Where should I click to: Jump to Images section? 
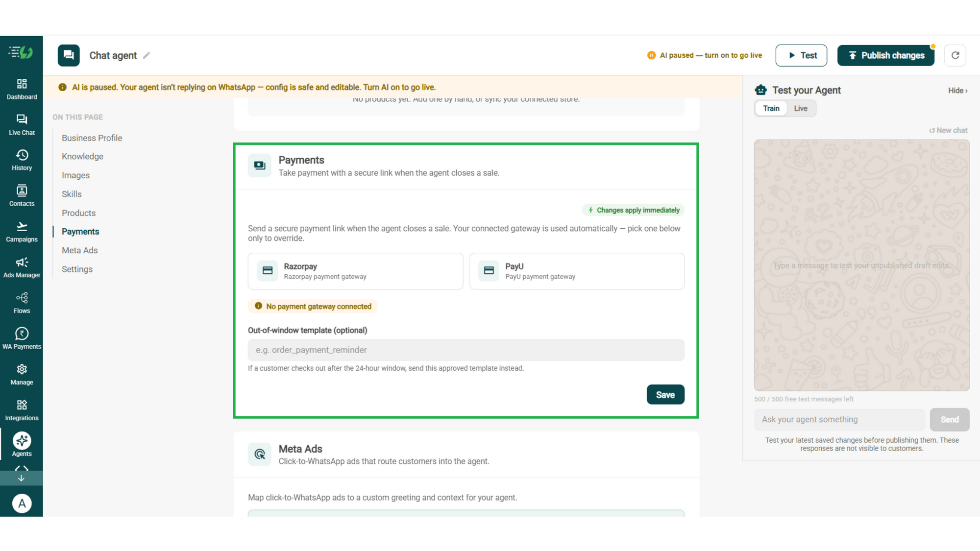[x=75, y=175]
